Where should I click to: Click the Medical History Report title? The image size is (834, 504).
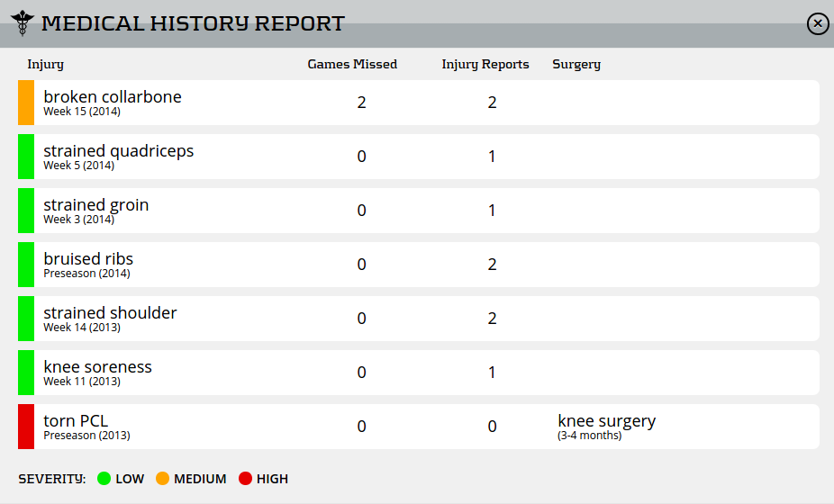pyautogui.click(x=193, y=23)
